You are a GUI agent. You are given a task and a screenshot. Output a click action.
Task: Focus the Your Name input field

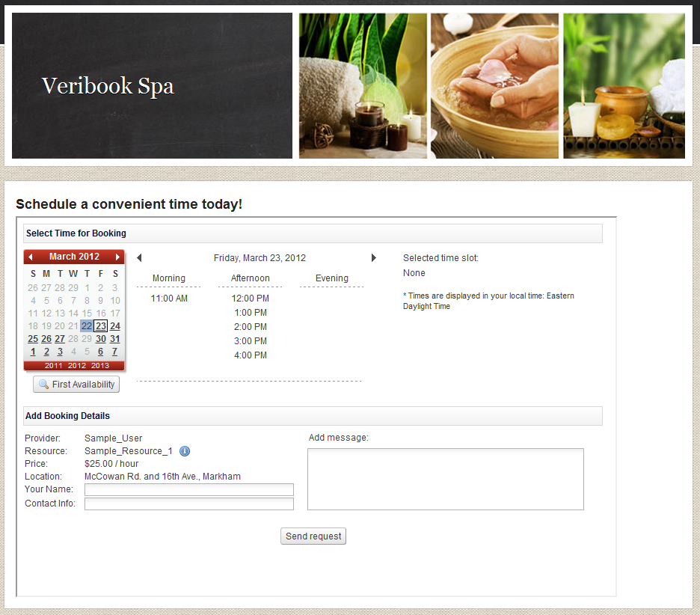[189, 489]
